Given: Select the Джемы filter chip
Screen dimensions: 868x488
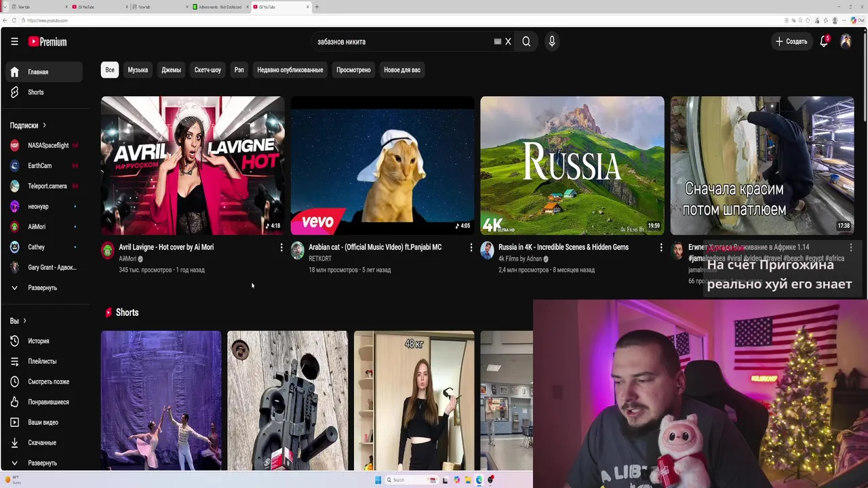Looking at the screenshot, I should (x=171, y=70).
